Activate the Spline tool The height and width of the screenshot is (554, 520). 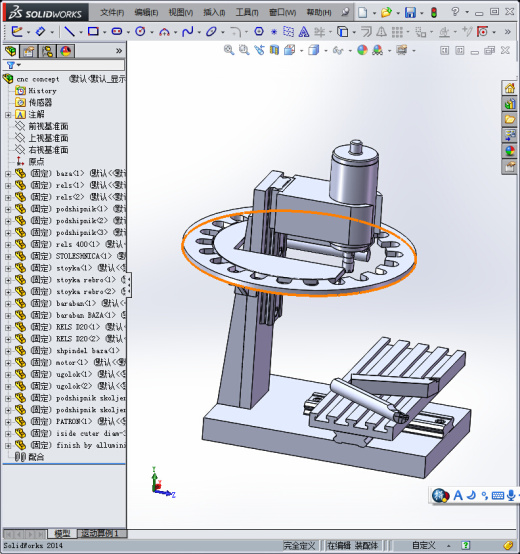click(187, 32)
